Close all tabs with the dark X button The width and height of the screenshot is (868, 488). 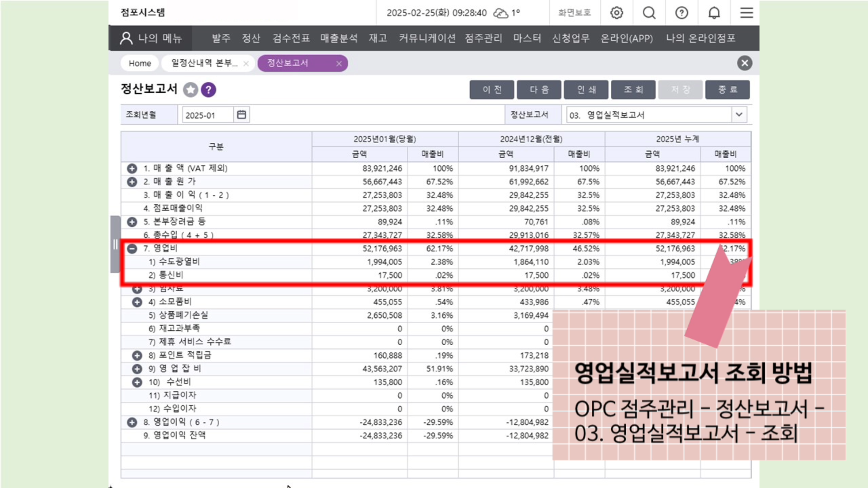(x=744, y=63)
